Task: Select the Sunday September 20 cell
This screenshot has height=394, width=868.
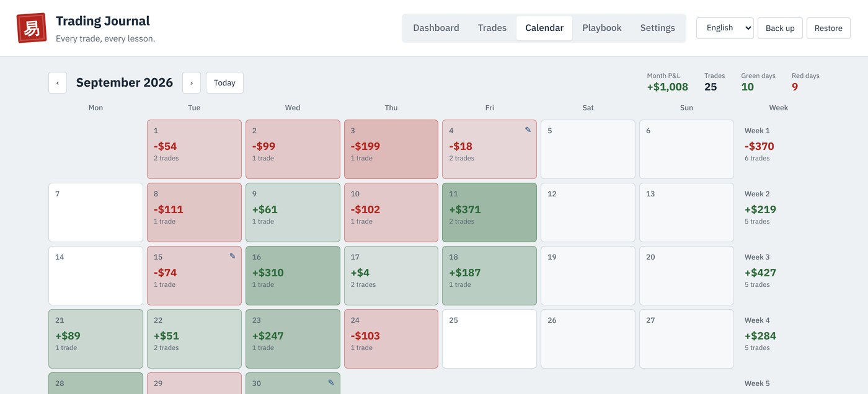Action: 686,276
